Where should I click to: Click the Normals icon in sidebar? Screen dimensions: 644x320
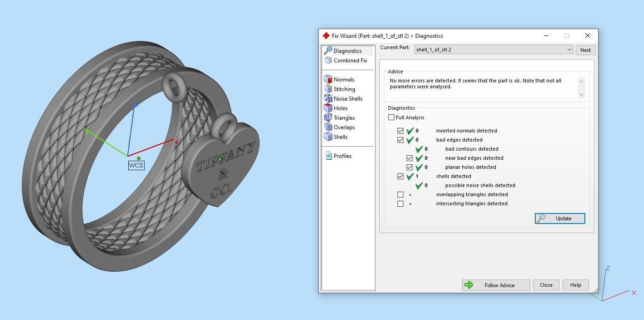click(x=328, y=79)
